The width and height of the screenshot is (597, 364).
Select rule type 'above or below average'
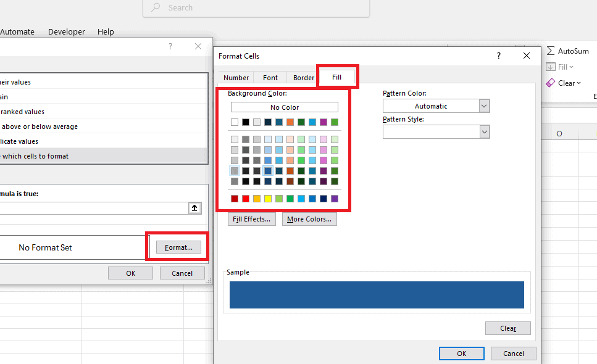103,126
